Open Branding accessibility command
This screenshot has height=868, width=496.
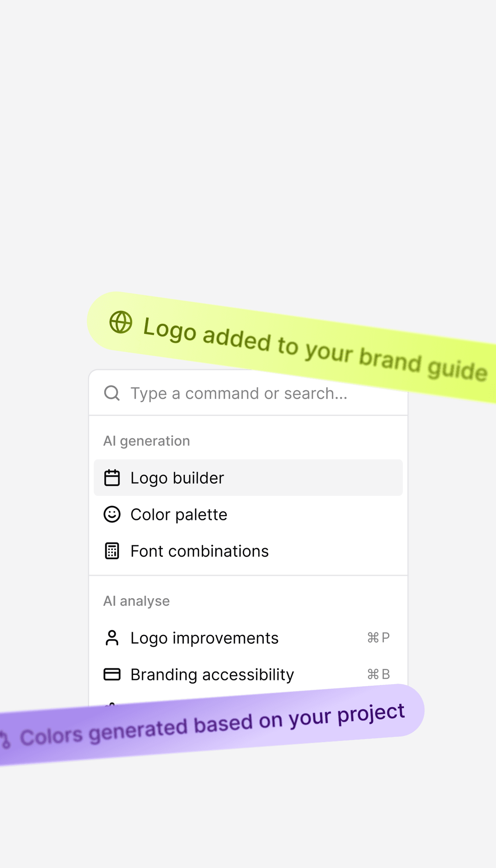248,675
